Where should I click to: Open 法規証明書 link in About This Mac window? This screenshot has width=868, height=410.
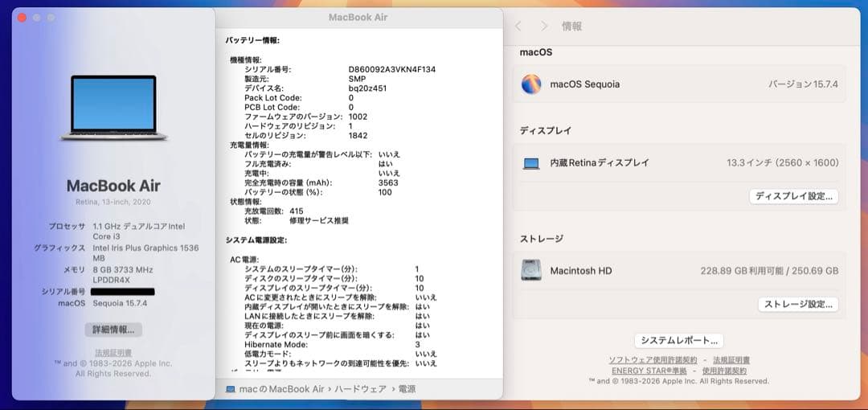pos(113,353)
